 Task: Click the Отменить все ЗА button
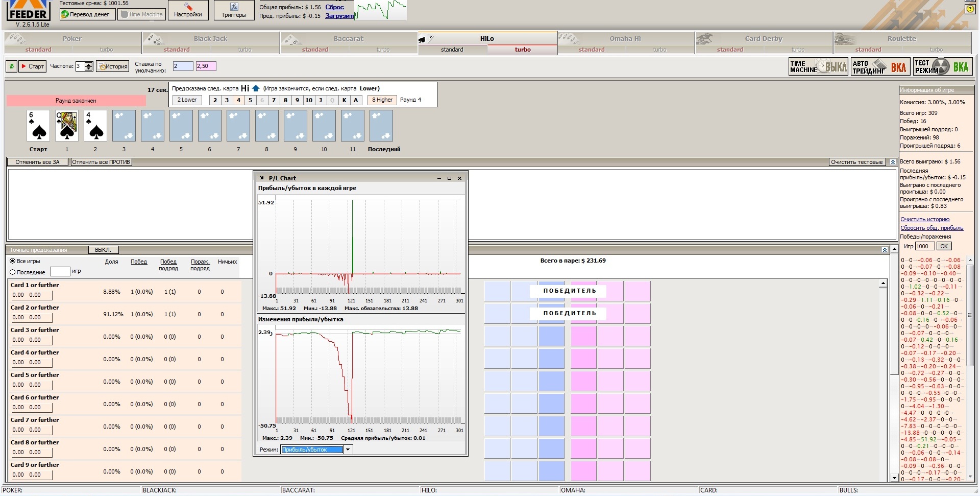37,162
